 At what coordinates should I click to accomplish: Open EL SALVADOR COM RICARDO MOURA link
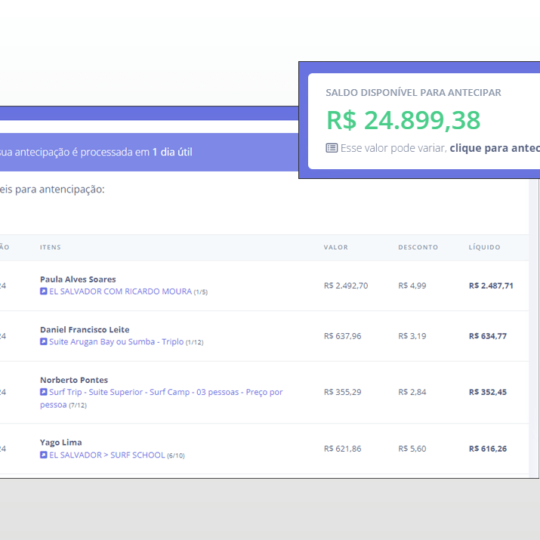pos(121,291)
